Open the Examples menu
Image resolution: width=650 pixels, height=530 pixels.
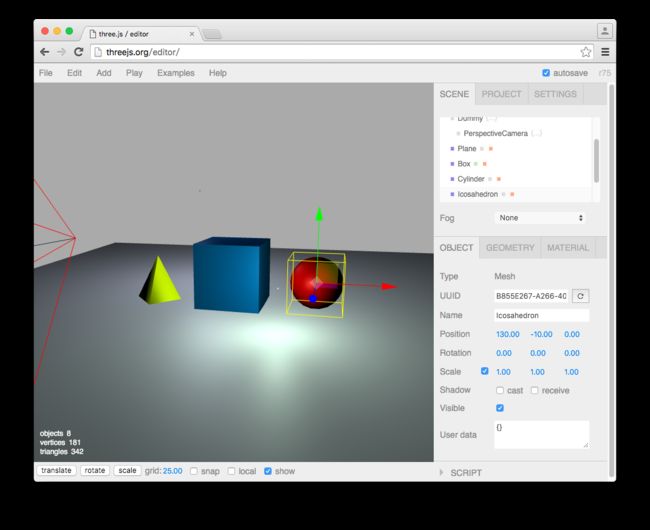click(x=176, y=73)
